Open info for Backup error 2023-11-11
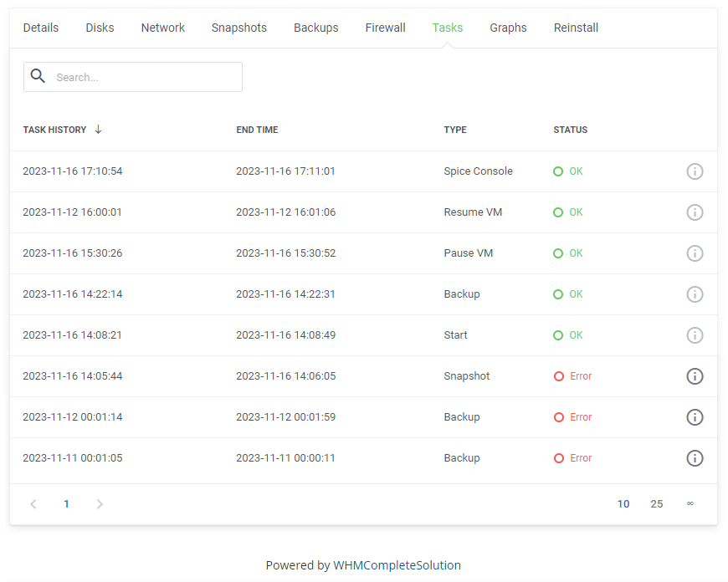This screenshot has width=728, height=582. [x=695, y=458]
